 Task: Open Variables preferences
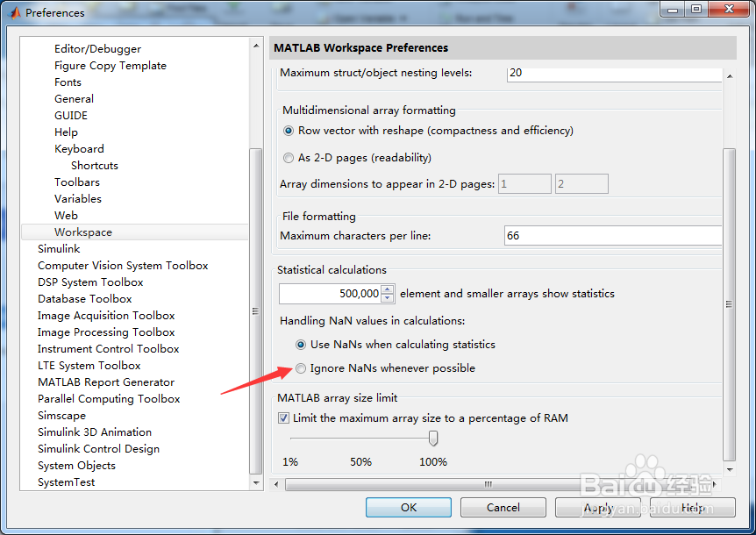pyautogui.click(x=78, y=198)
